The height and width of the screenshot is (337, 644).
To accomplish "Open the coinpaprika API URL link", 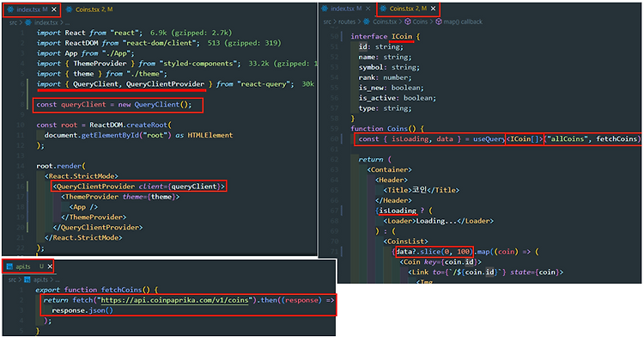I will tap(174, 300).
